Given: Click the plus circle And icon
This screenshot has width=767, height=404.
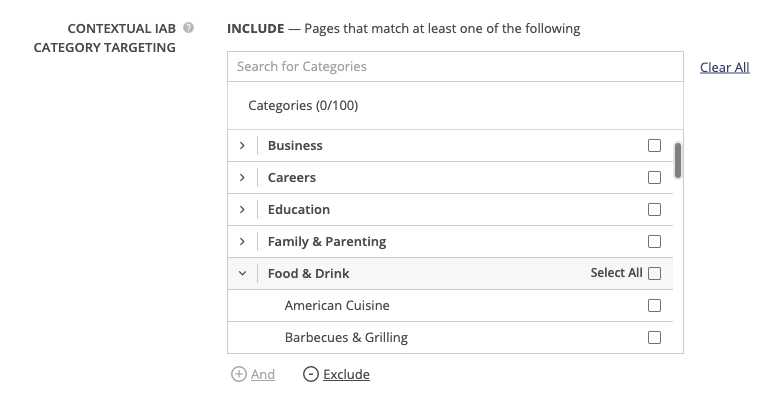Looking at the screenshot, I should (x=239, y=374).
